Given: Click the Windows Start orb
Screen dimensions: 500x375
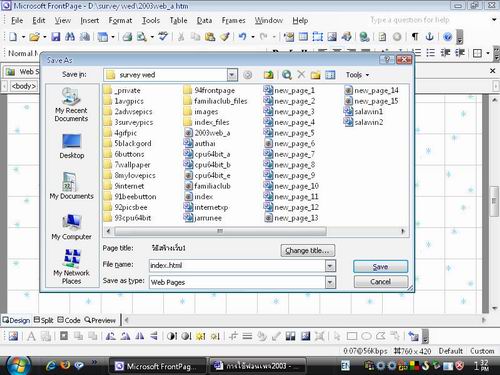Looking at the screenshot, I should click(x=18, y=365).
